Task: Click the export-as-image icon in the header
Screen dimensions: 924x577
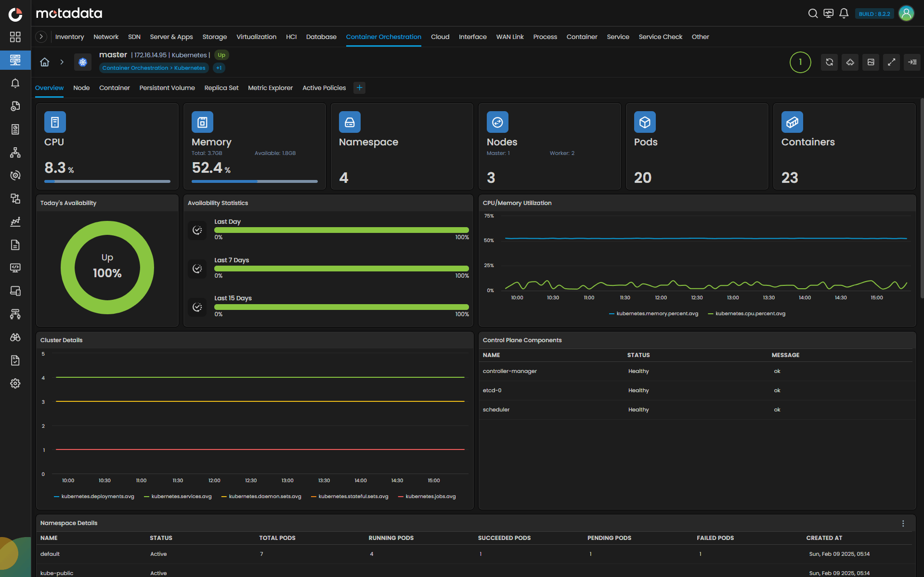Action: [x=871, y=62]
